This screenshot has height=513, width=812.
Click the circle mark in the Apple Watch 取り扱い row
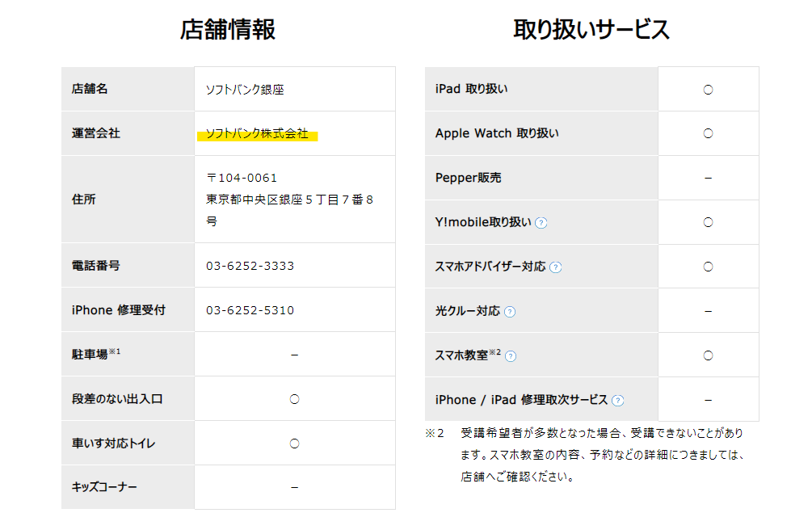[708, 133]
